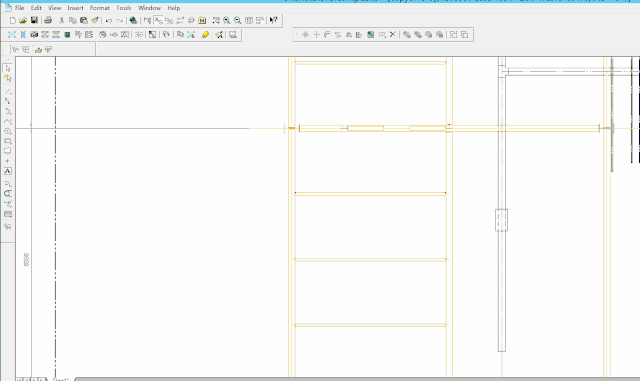Open the Window menu

(149, 8)
